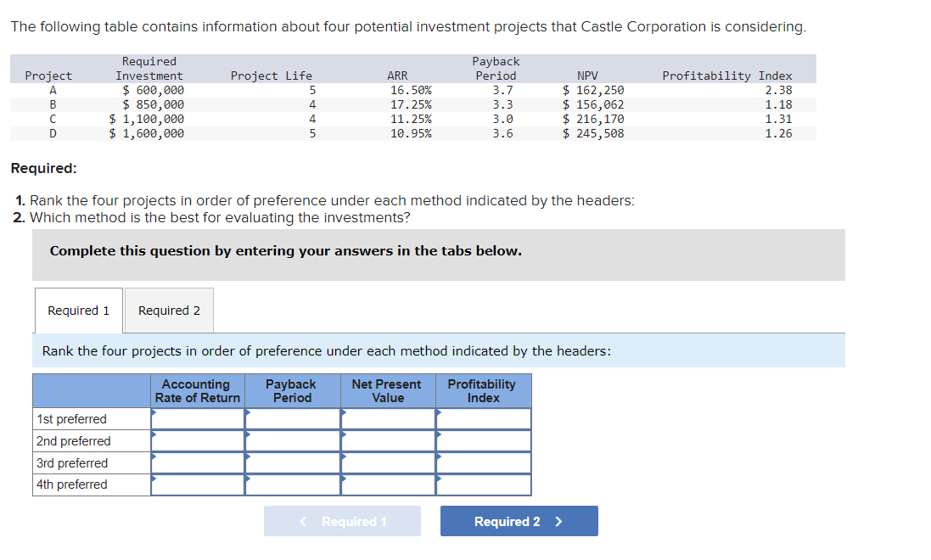Click the payback period value '3.7'
The image size is (931, 560).
tap(503, 90)
